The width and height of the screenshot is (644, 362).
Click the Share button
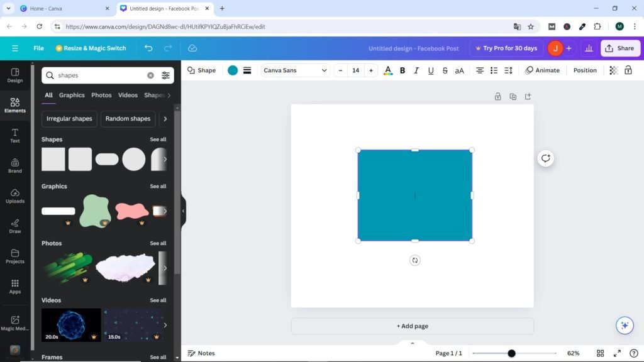point(620,48)
